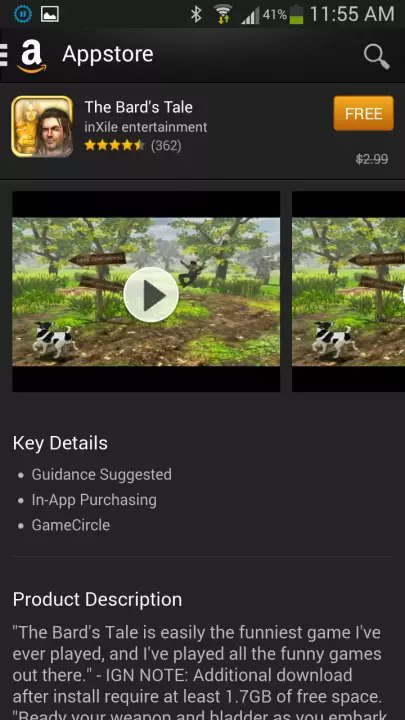
Task: Select the GameCircle detail
Action: coord(71,525)
